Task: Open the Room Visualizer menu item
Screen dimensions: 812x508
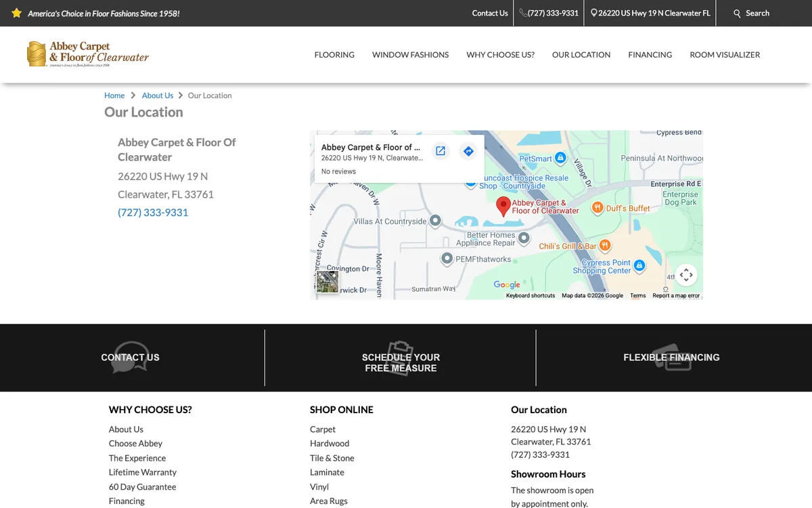Action: pos(725,55)
